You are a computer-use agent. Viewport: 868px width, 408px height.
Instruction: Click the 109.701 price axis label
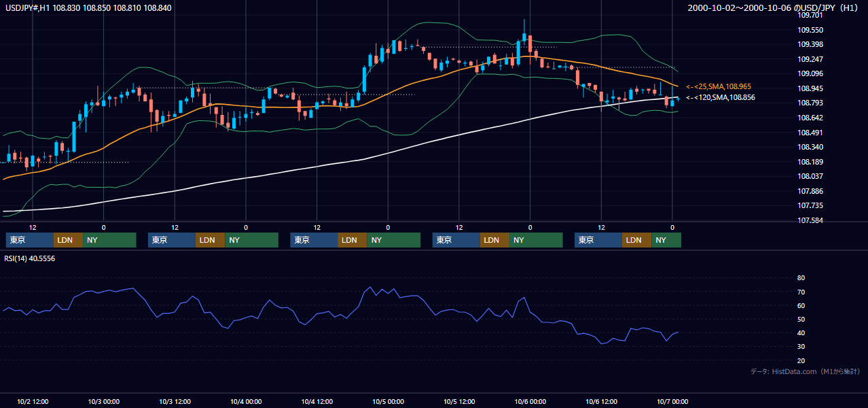tap(810, 15)
